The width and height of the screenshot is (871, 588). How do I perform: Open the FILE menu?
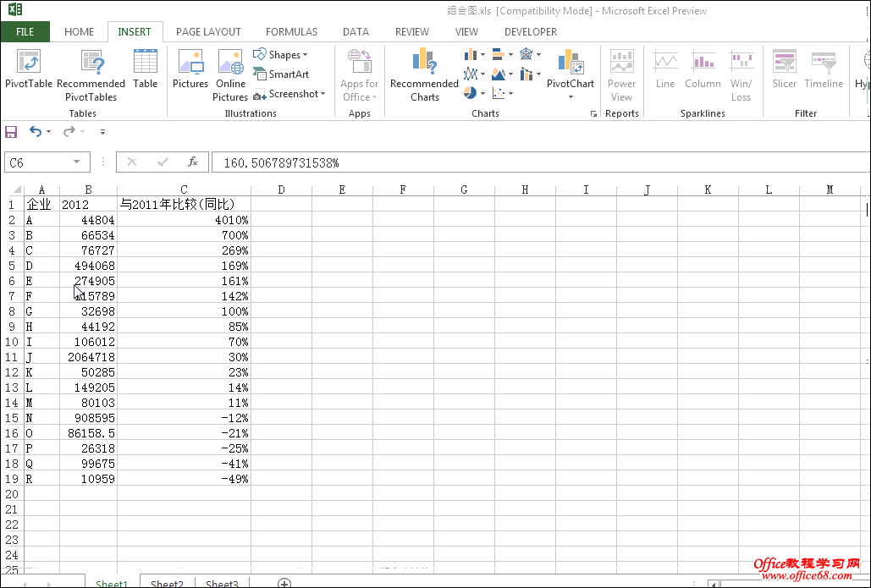[25, 31]
